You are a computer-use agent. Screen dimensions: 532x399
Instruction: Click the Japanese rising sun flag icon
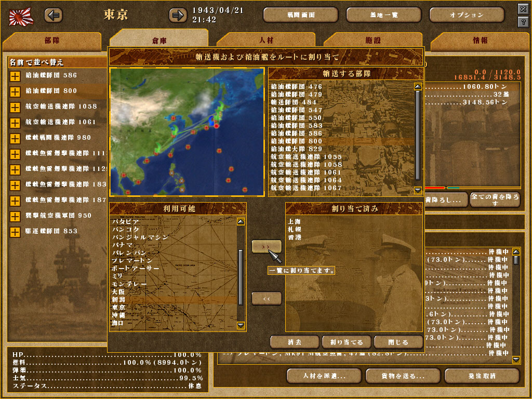pos(21,16)
